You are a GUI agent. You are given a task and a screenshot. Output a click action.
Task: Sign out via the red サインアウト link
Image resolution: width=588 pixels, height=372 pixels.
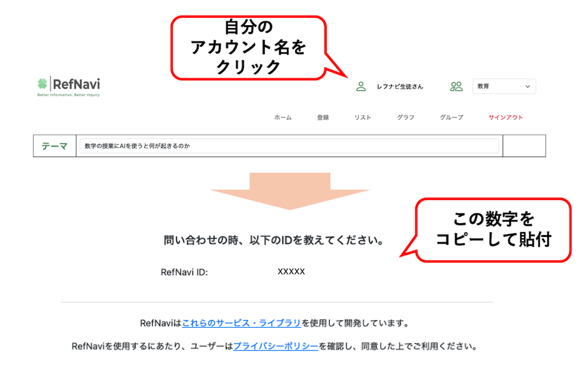(x=505, y=117)
